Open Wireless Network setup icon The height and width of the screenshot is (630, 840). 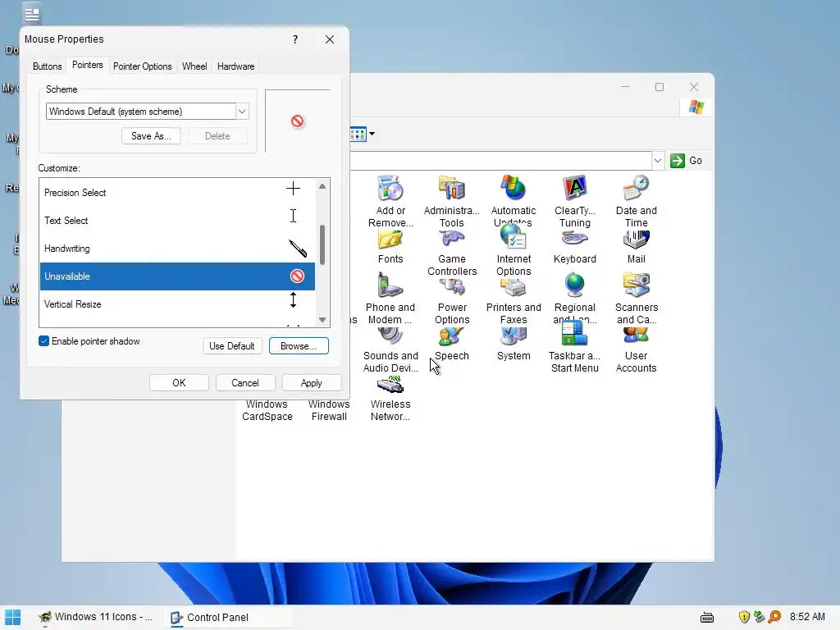pyautogui.click(x=390, y=385)
